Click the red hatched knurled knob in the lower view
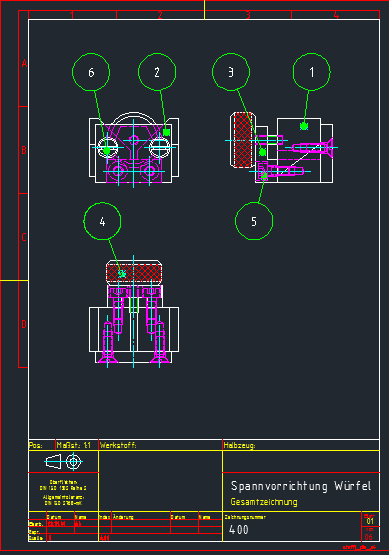Viewport: 389px width, 555px height. [134, 272]
